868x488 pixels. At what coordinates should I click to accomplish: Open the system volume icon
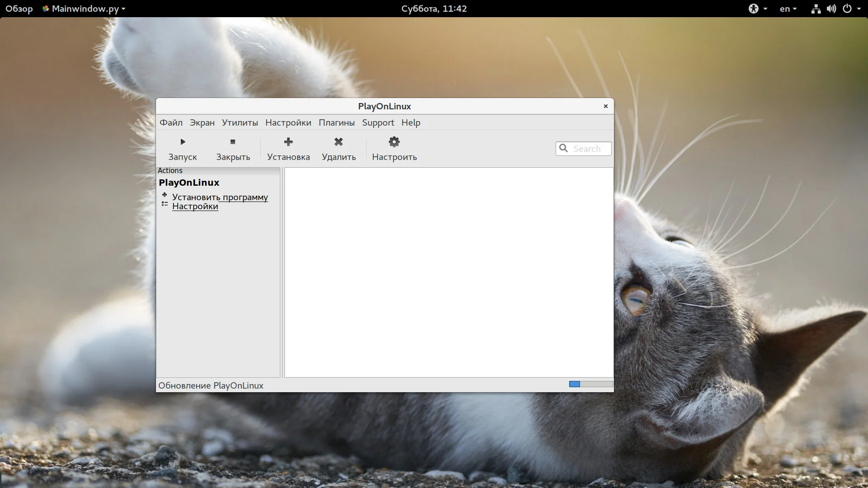(831, 9)
